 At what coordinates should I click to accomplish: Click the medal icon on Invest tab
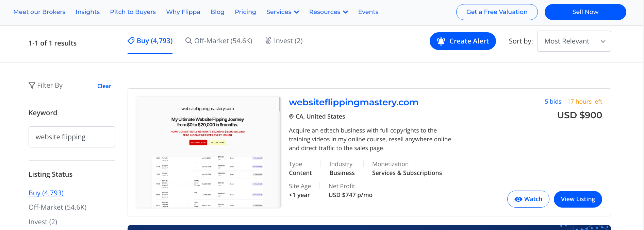268,41
